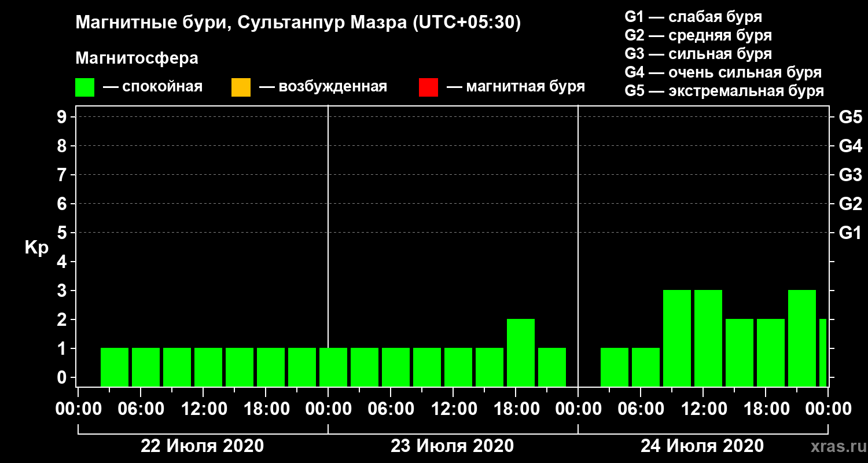Click the 'Магнитосфера' heading
This screenshot has height=463, width=868.
click(137, 58)
